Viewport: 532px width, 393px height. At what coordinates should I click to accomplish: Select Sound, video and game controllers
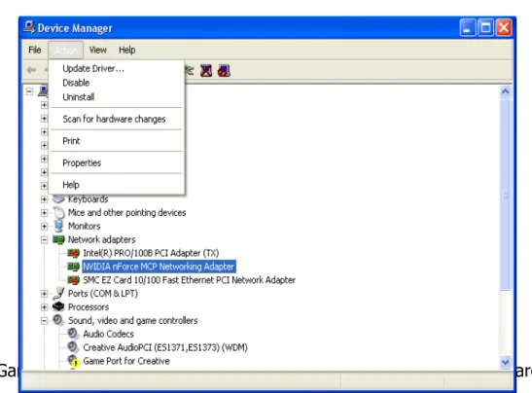[x=132, y=321]
